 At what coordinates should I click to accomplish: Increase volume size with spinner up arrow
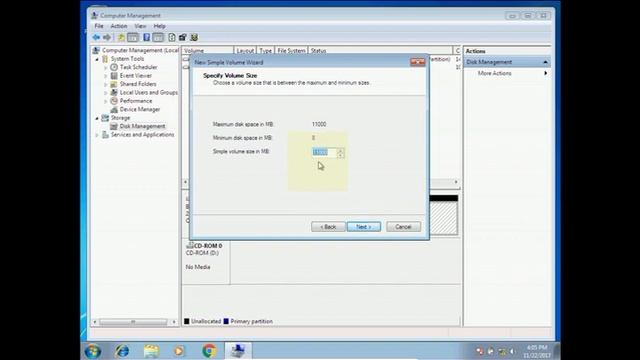(340, 150)
